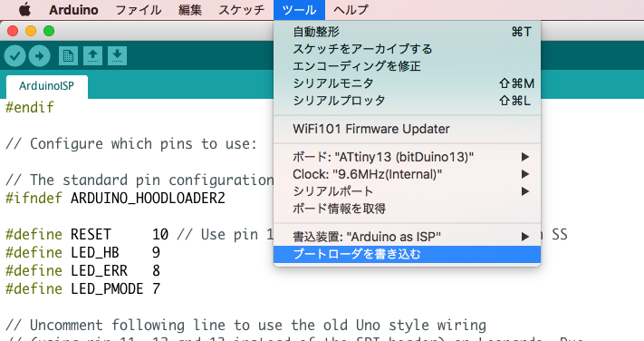The width and height of the screenshot is (644, 341).
Task: Click the Upload arrow toolbar icon
Action: (x=40, y=55)
